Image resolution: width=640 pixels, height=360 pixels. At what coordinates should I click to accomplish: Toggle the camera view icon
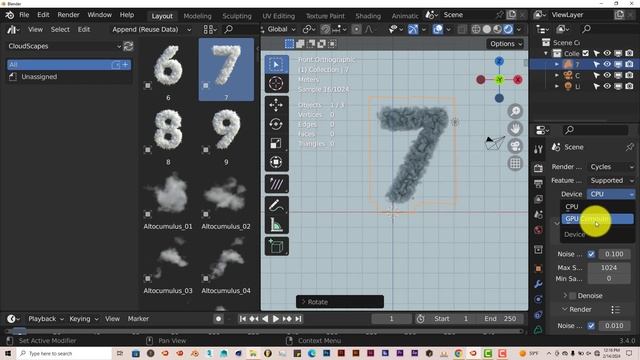(x=515, y=146)
